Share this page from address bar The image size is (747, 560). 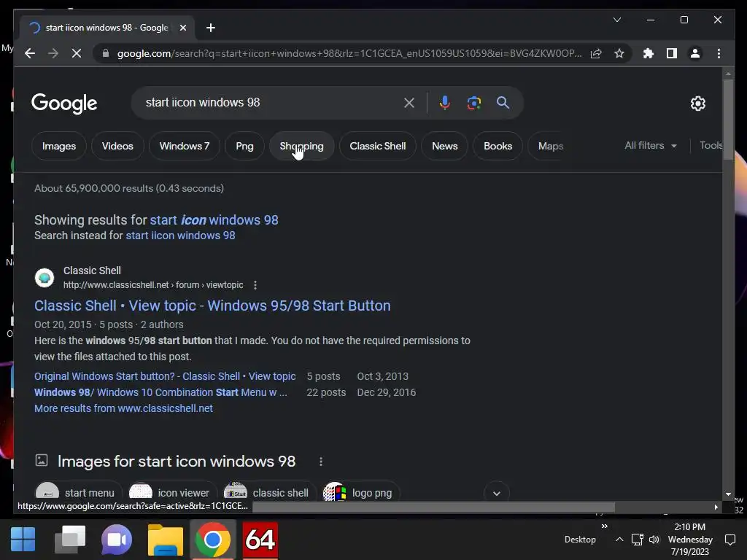596,53
